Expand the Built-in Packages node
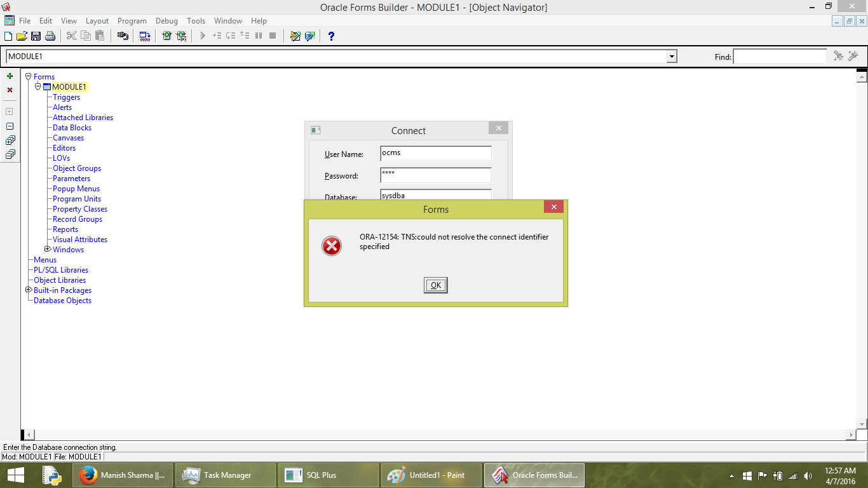 (28, 290)
